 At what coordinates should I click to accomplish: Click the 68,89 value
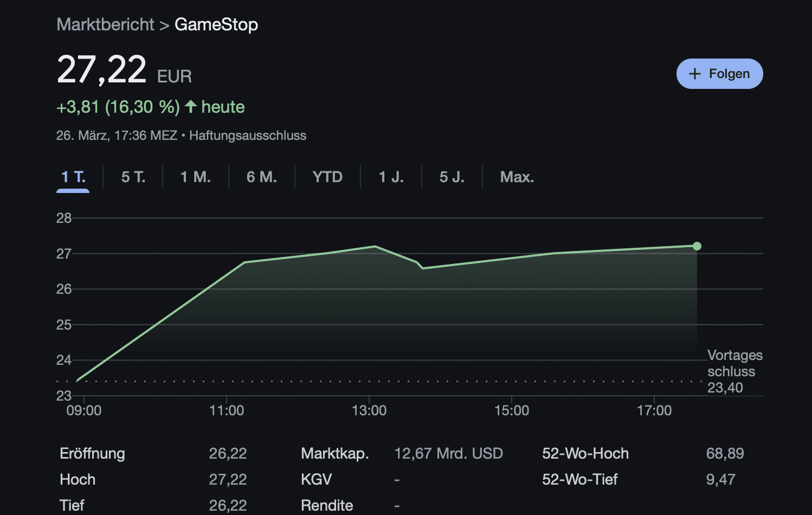[x=725, y=453]
